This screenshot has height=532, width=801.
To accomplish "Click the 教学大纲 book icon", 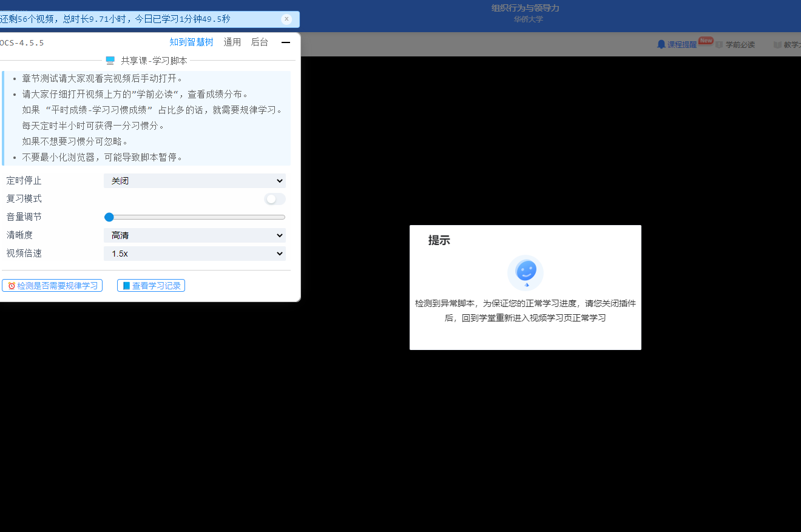I will (777, 44).
